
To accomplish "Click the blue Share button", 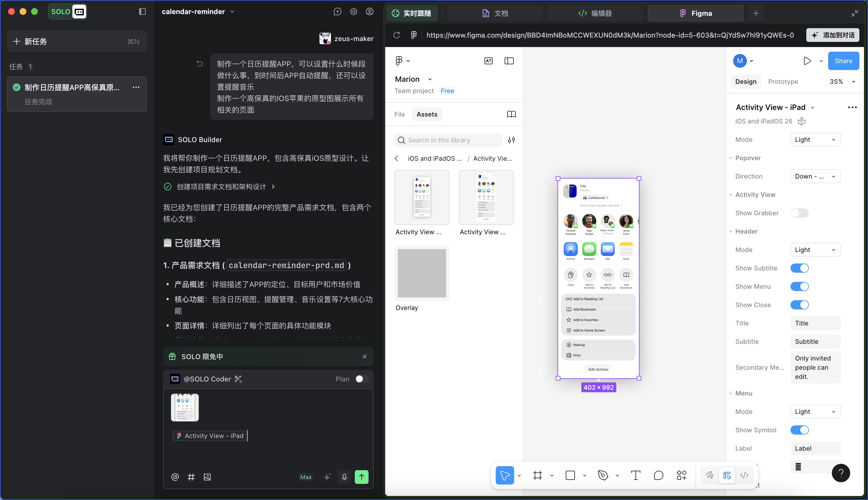I will pyautogui.click(x=843, y=61).
